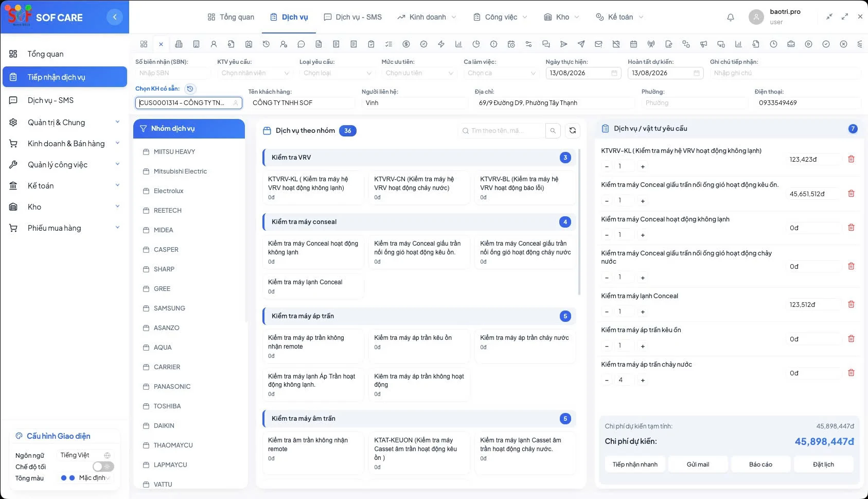Click the Báo cáo button
This screenshot has width=868, height=499.
(760, 464)
